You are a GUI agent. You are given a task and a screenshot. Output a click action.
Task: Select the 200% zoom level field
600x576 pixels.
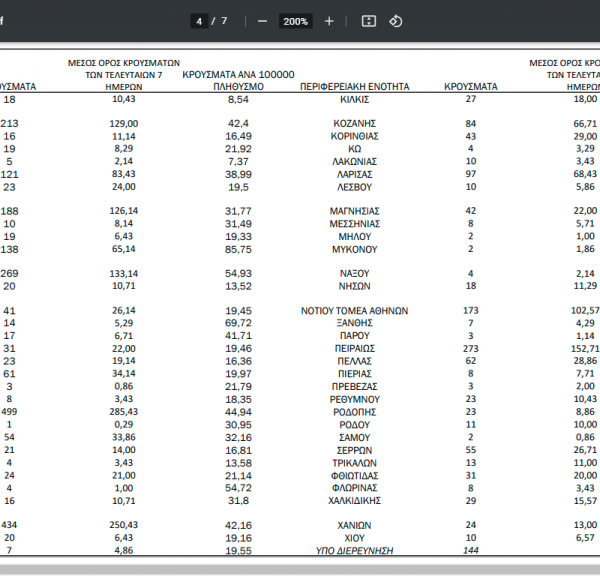pos(295,21)
